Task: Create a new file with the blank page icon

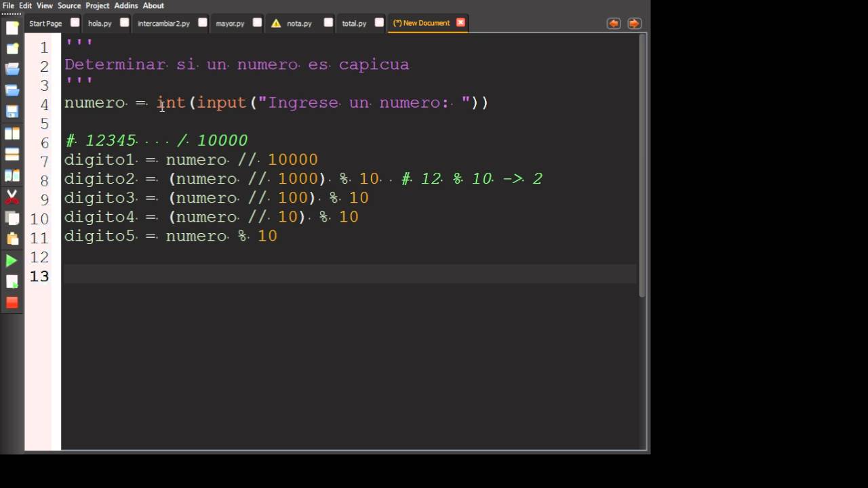Action: [12, 28]
